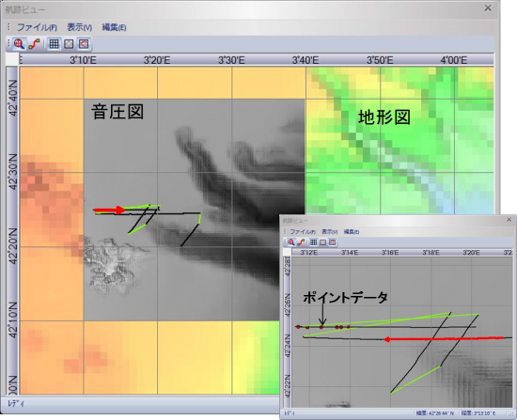Select the zoom magnifier tool in main window
This screenshot has height=420, width=517.
coord(20,44)
